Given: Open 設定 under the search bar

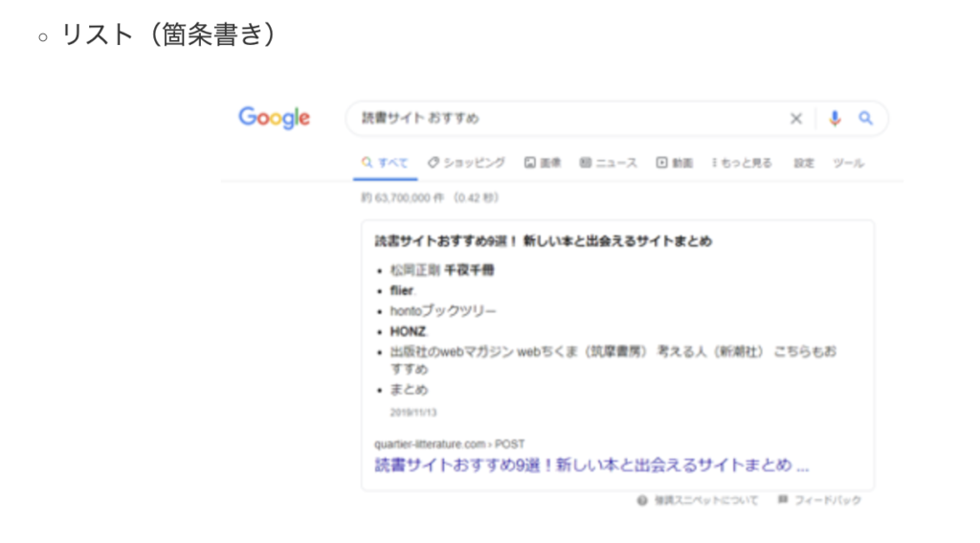Looking at the screenshot, I should point(804,163).
